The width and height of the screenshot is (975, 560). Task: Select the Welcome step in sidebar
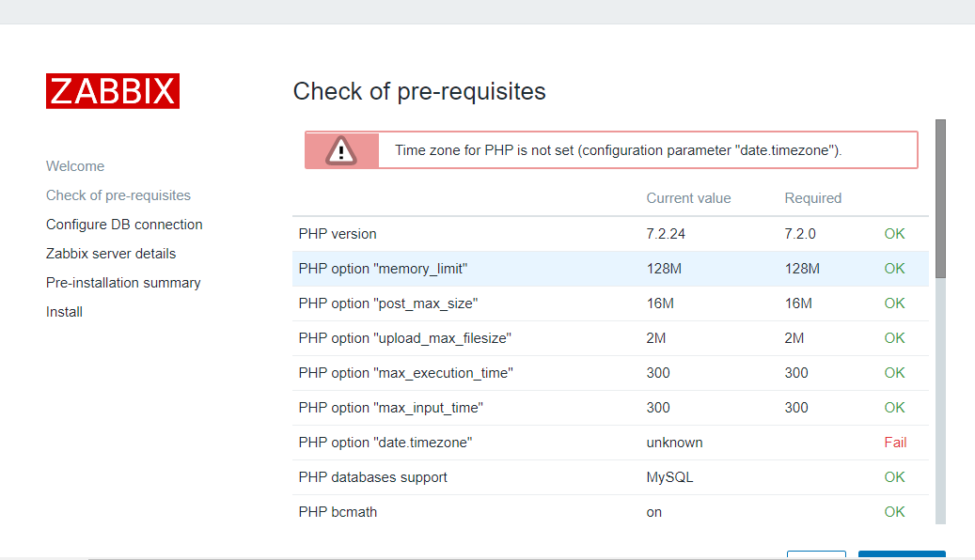[x=75, y=165]
